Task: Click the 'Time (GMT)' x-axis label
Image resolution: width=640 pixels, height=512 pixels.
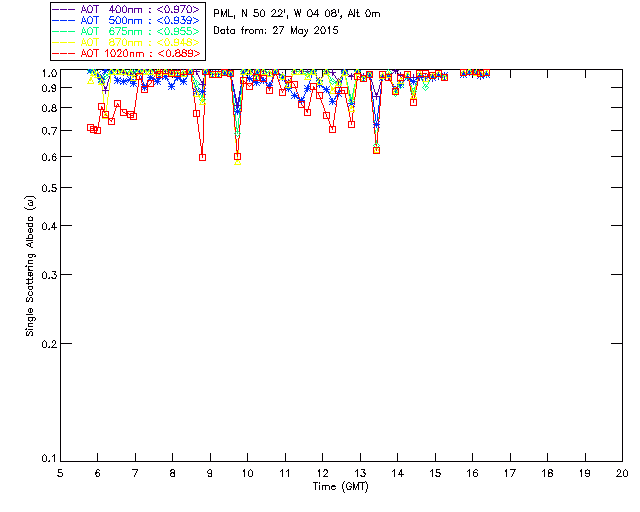Action: 341,487
